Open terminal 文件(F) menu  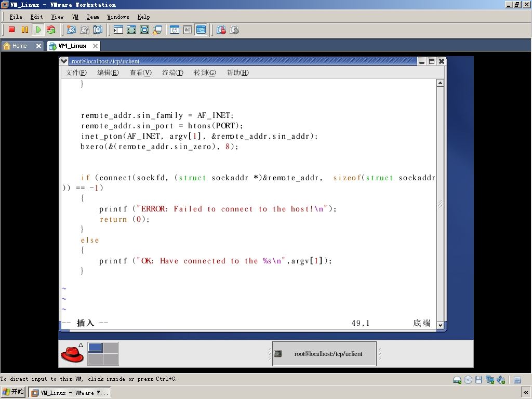pyautogui.click(x=76, y=73)
